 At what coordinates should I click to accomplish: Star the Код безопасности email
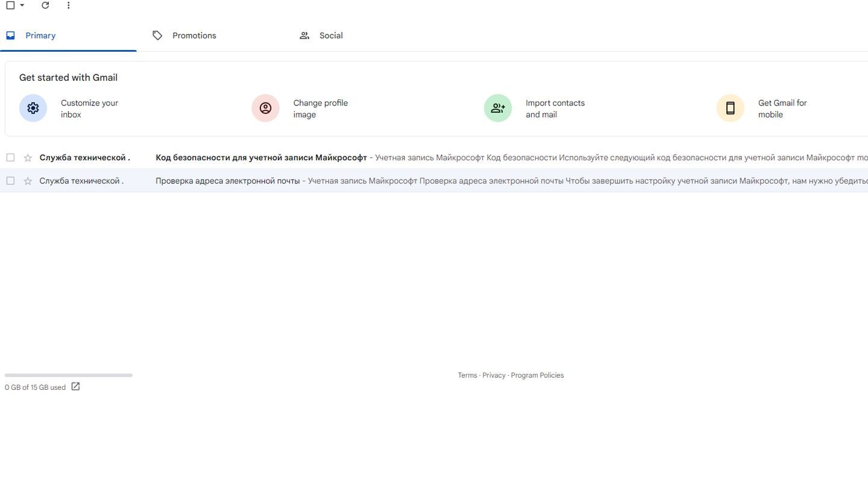point(28,158)
